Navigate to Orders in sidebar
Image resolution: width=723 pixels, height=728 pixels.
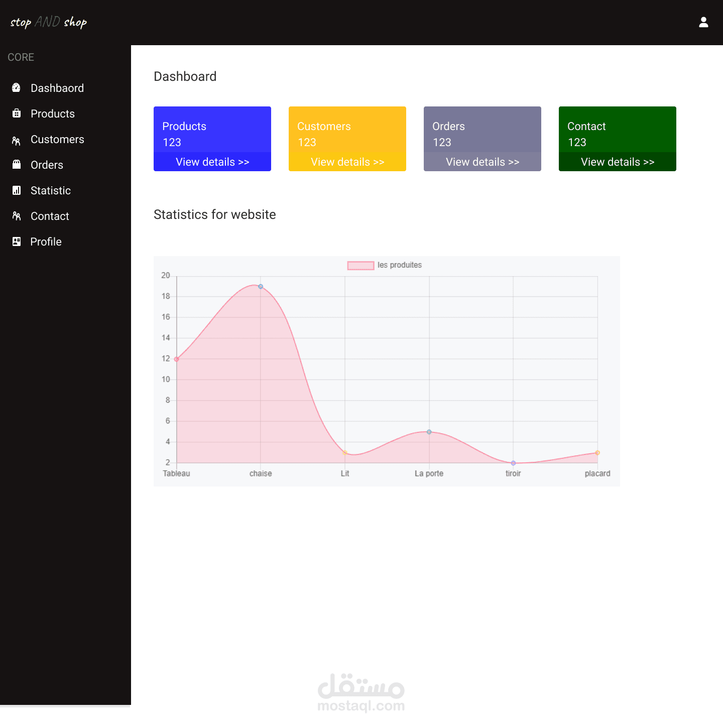pyautogui.click(x=47, y=165)
